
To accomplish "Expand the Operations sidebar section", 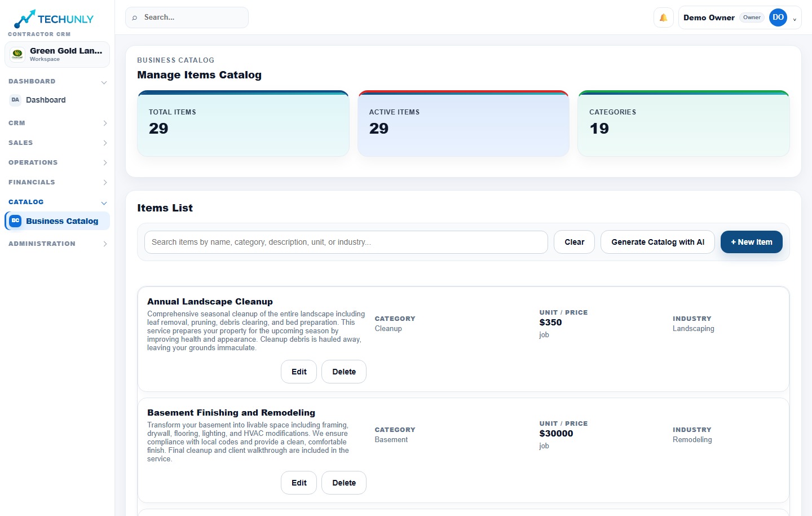I will click(x=105, y=162).
